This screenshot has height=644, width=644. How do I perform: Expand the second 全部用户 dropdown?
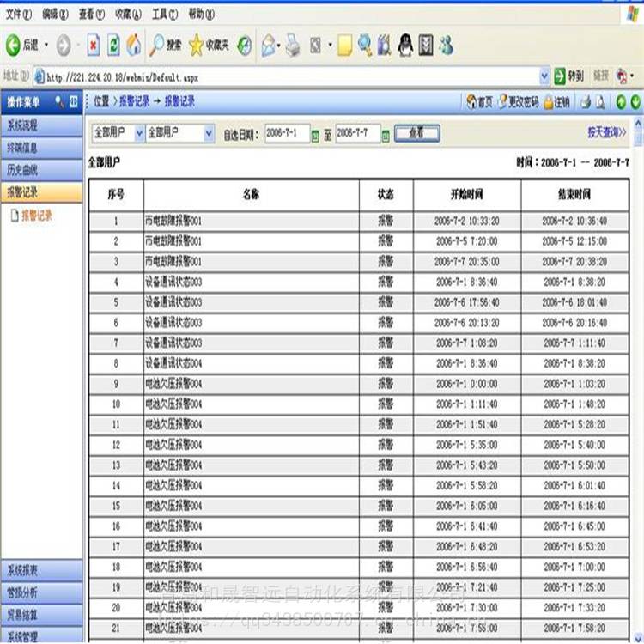[x=209, y=133]
